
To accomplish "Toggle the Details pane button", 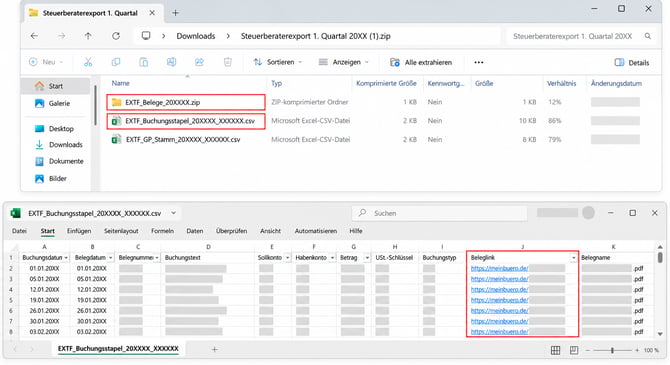I will (x=632, y=62).
